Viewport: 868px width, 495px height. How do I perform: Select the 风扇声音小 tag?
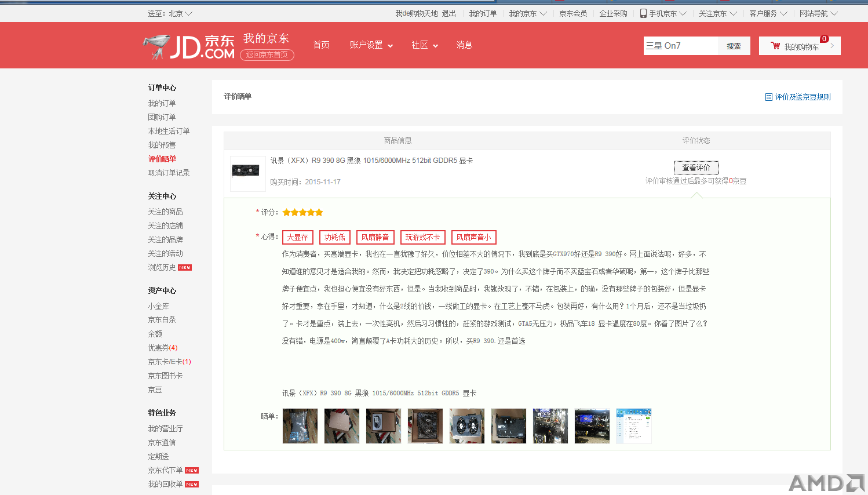[x=474, y=237]
